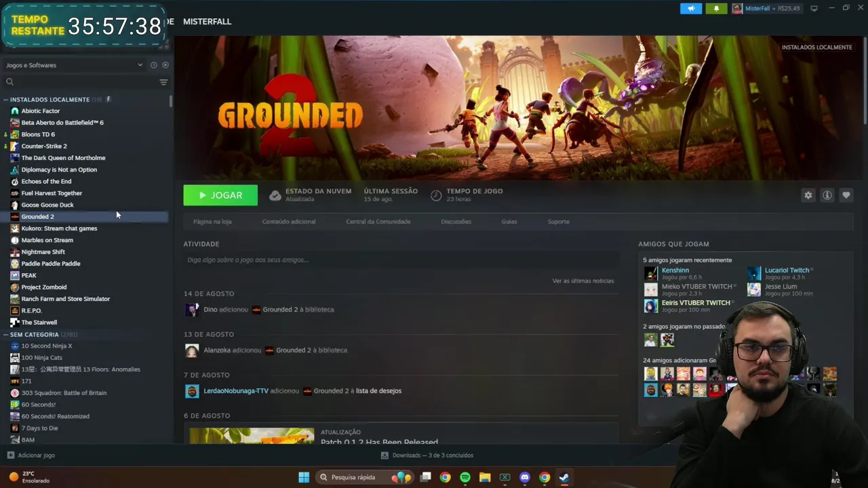Open LerdaoNobunaga-TTV profile link
Image resolution: width=868 pixels, height=488 pixels.
pyautogui.click(x=236, y=391)
